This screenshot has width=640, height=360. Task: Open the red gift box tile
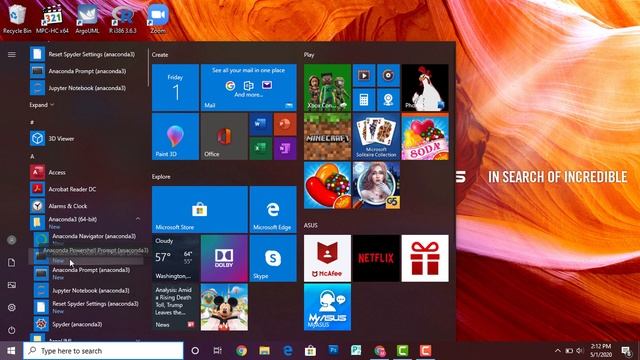coord(425,258)
